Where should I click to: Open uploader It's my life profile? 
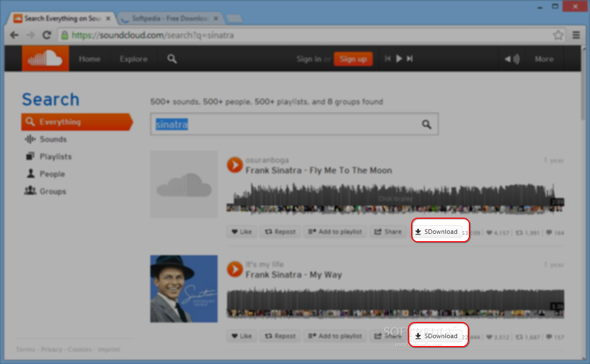tap(265, 264)
